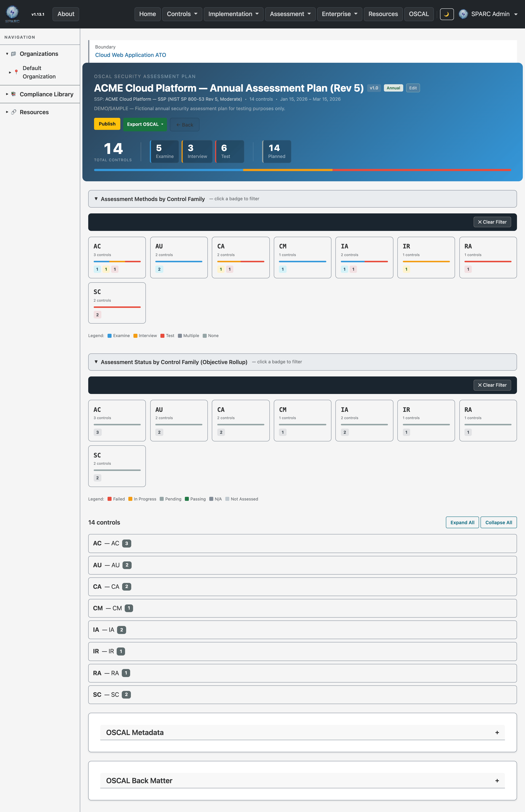Click the Collapse All button
The image size is (525, 812).
click(x=498, y=523)
